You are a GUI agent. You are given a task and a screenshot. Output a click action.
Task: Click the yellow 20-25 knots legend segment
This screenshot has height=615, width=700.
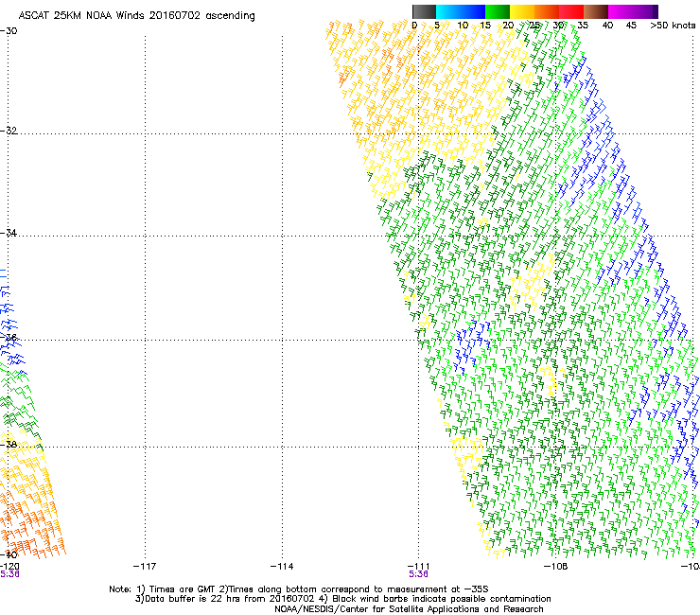click(522, 11)
